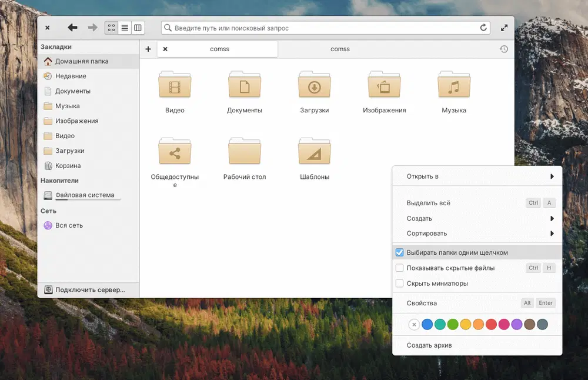Switch to list view mode

coord(125,28)
